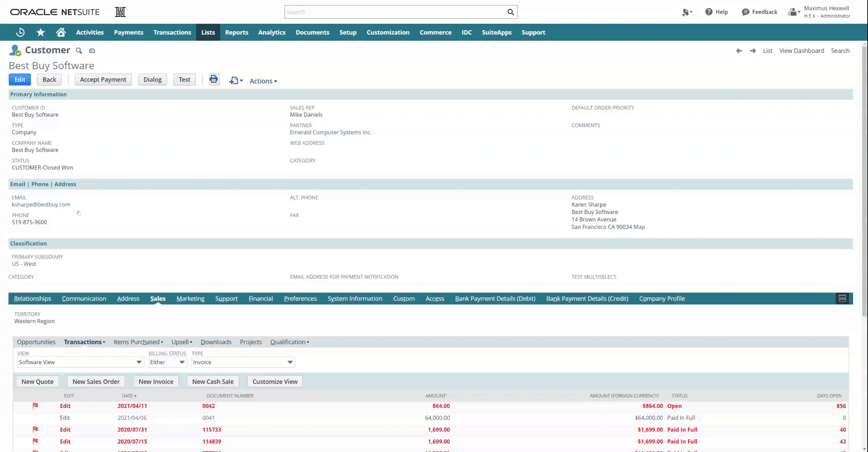Image resolution: width=868 pixels, height=452 pixels.
Task: Open the Create New dropdown icon
Action: [687, 12]
